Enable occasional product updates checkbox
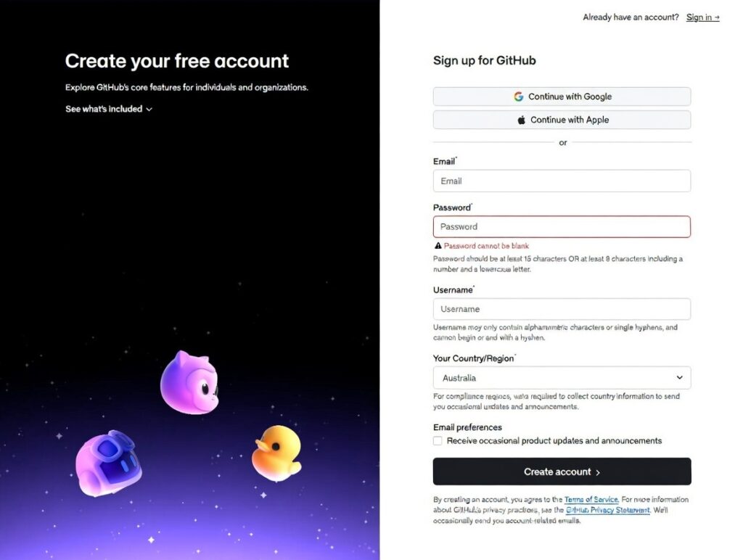 pos(438,440)
